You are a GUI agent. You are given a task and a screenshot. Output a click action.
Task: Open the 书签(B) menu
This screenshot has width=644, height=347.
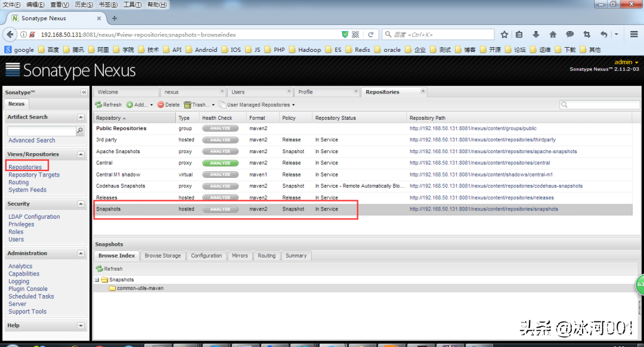pyautogui.click(x=108, y=5)
